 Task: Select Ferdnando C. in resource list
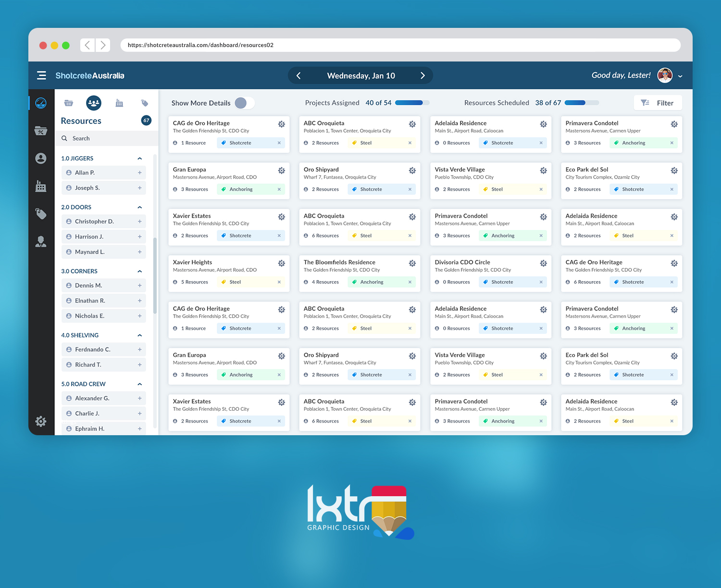(103, 350)
